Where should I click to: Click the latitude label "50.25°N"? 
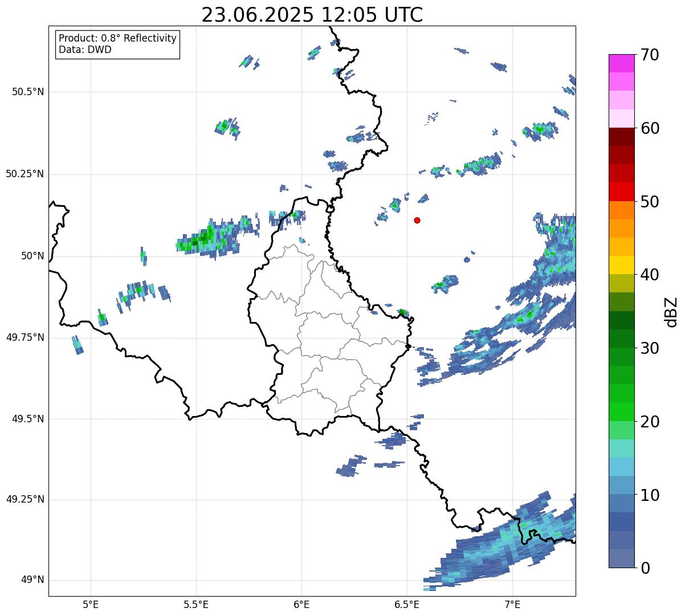click(x=25, y=174)
